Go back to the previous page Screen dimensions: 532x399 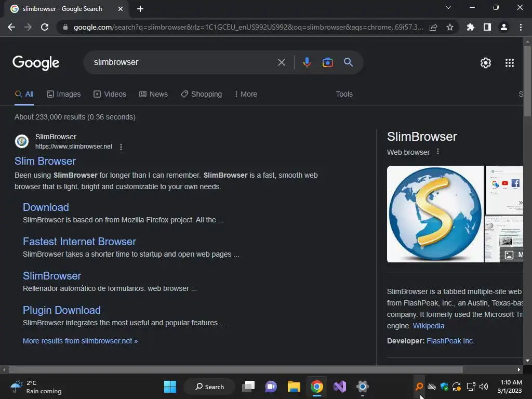(11, 27)
